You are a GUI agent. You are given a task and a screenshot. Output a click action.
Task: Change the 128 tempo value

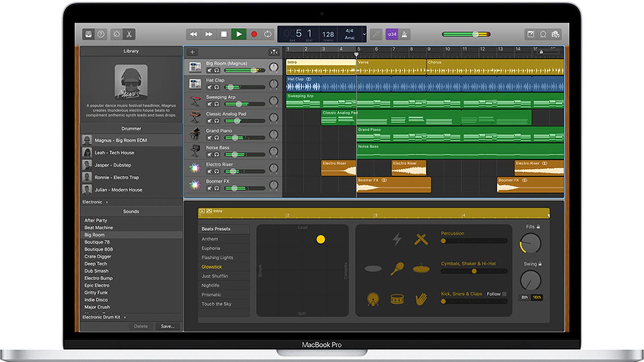pyautogui.click(x=328, y=34)
